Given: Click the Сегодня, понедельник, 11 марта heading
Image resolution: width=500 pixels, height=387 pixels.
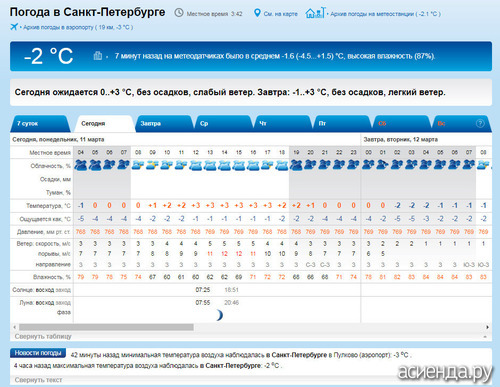Looking at the screenshot, I should [58, 139].
